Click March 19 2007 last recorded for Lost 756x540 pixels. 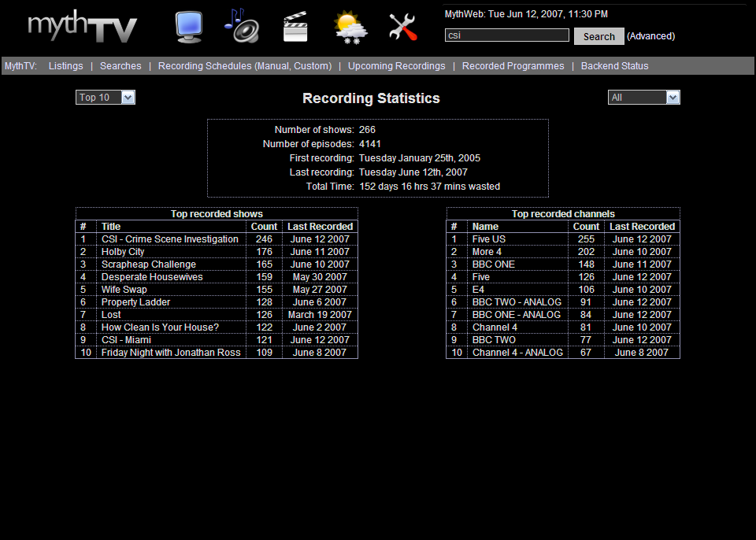click(321, 314)
